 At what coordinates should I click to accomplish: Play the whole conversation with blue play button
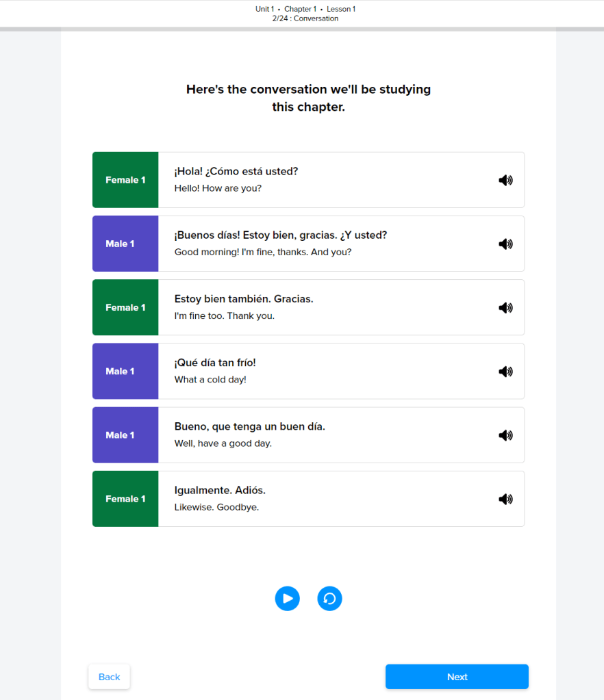[x=288, y=599]
